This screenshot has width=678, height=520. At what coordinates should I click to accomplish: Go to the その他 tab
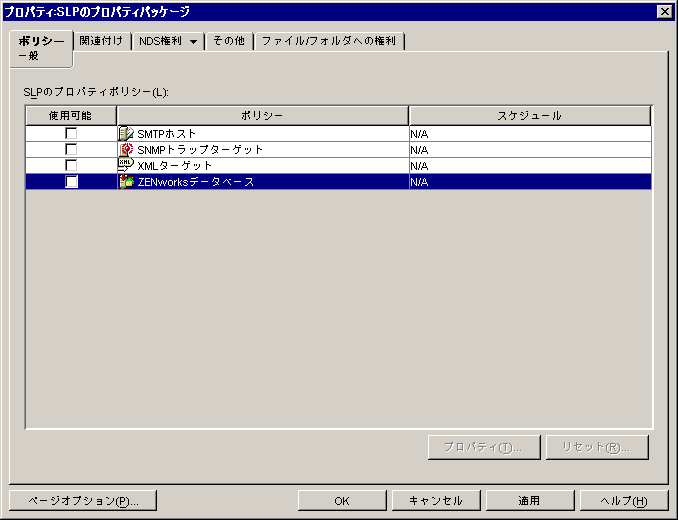(229, 41)
